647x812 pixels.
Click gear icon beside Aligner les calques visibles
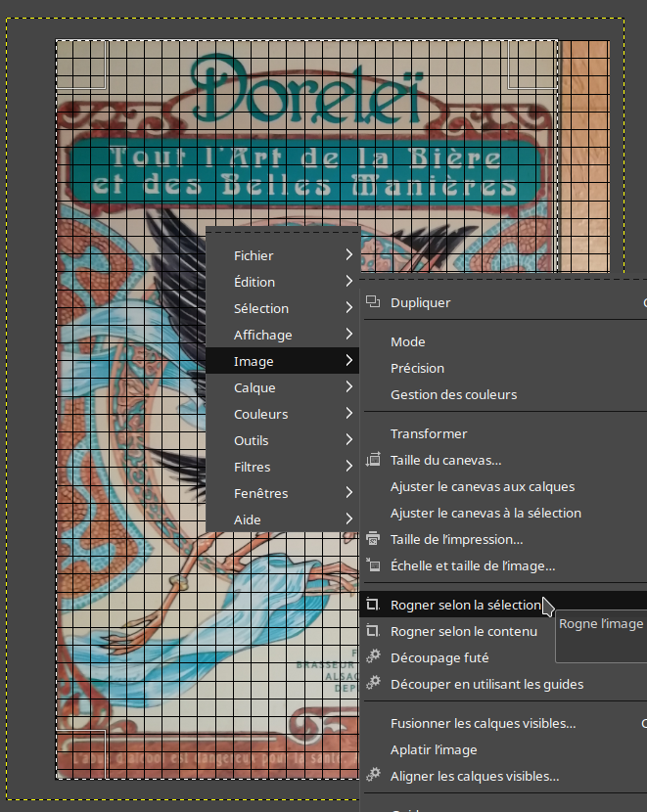373,776
